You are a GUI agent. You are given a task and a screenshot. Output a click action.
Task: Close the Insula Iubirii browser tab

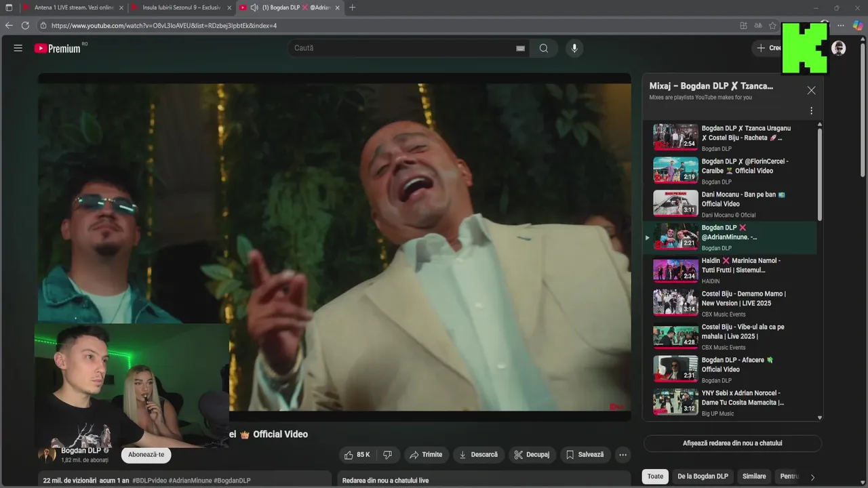pos(229,7)
